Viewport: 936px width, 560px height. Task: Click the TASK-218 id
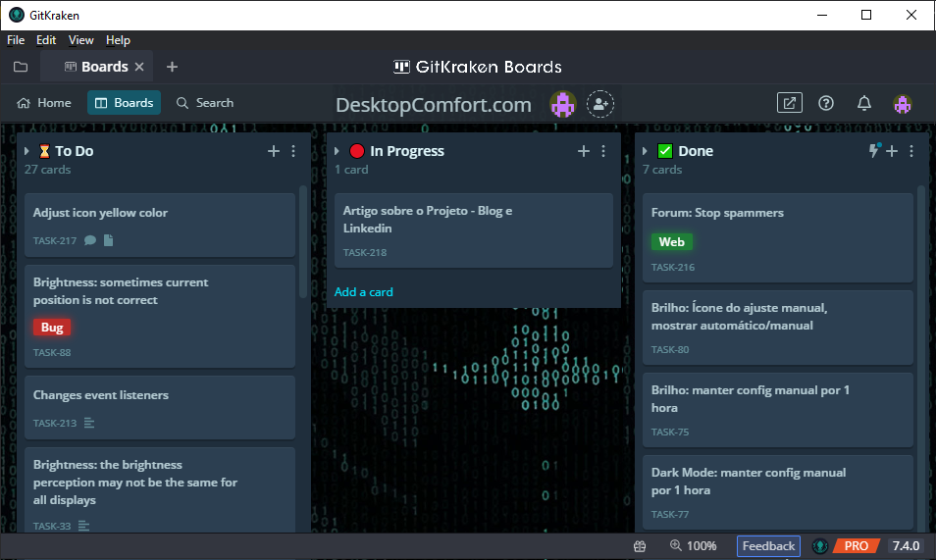pos(365,252)
